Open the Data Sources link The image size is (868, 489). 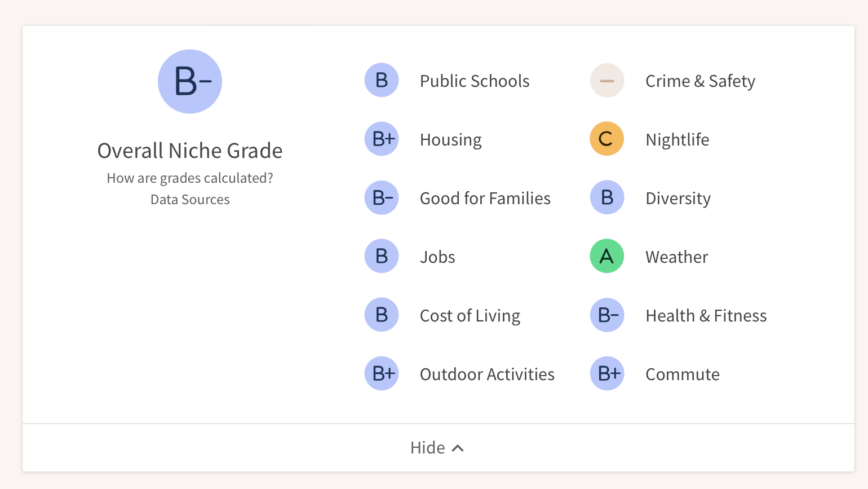190,200
